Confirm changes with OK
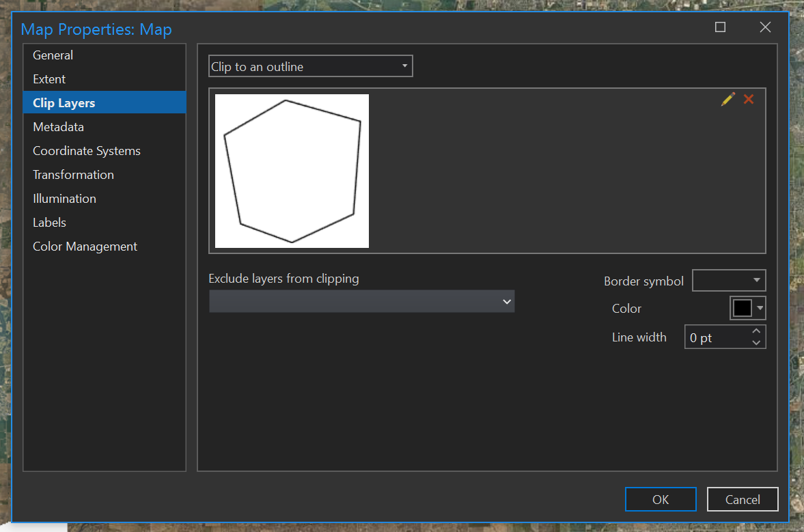The width and height of the screenshot is (804, 532). pyautogui.click(x=660, y=499)
